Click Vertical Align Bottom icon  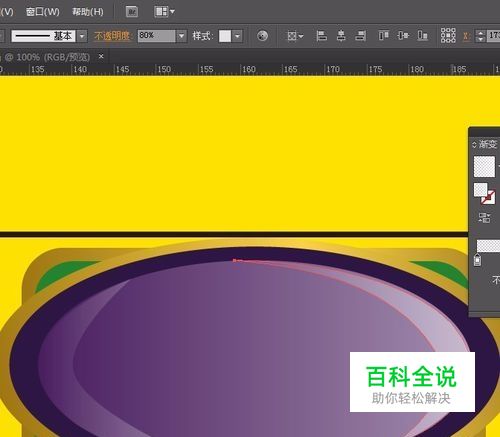[x=422, y=36]
